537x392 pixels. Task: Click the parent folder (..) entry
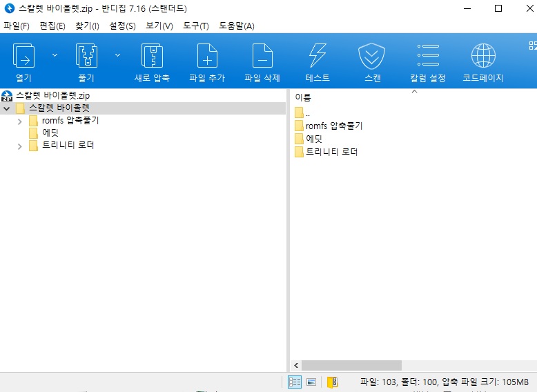tap(302, 113)
